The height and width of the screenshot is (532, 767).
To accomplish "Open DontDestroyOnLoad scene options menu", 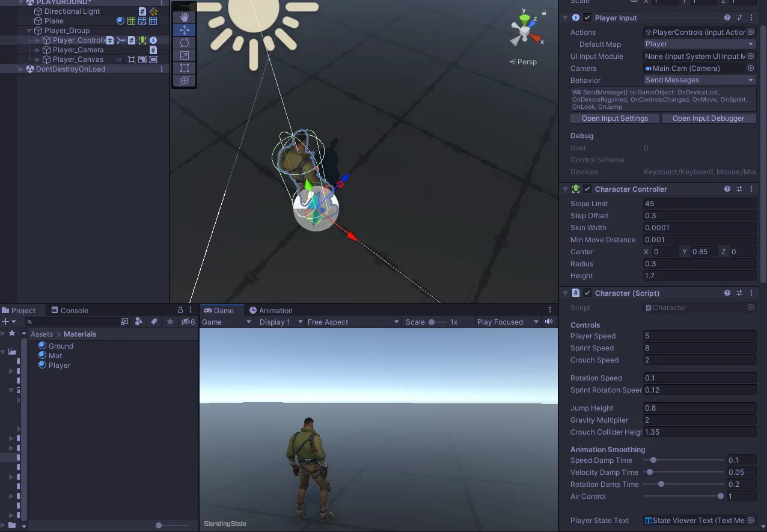I will point(162,69).
